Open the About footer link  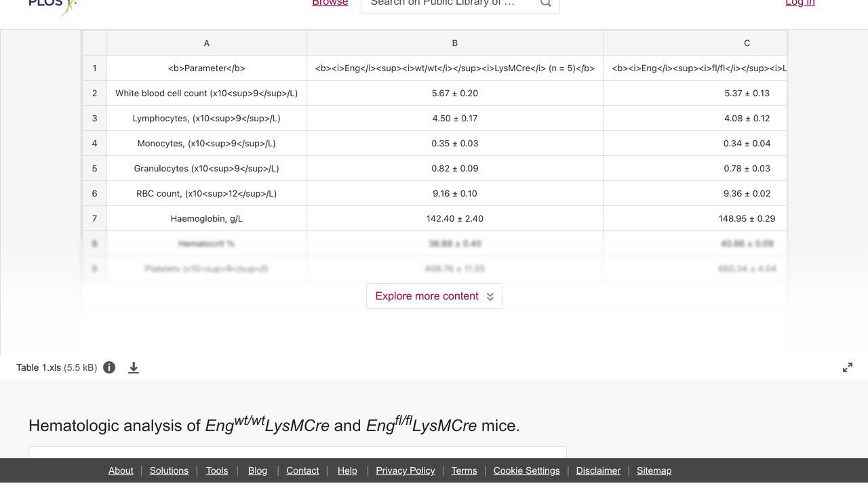(121, 470)
